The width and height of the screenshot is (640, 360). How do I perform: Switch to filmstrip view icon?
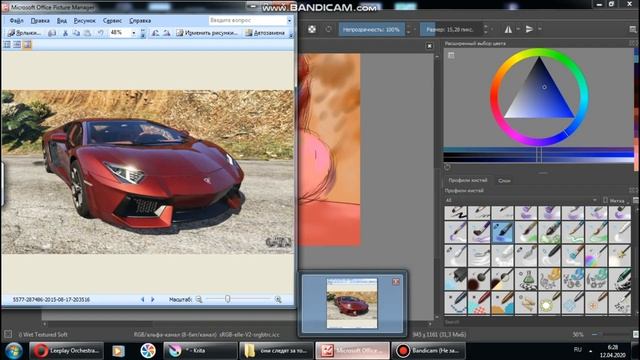click(17, 45)
